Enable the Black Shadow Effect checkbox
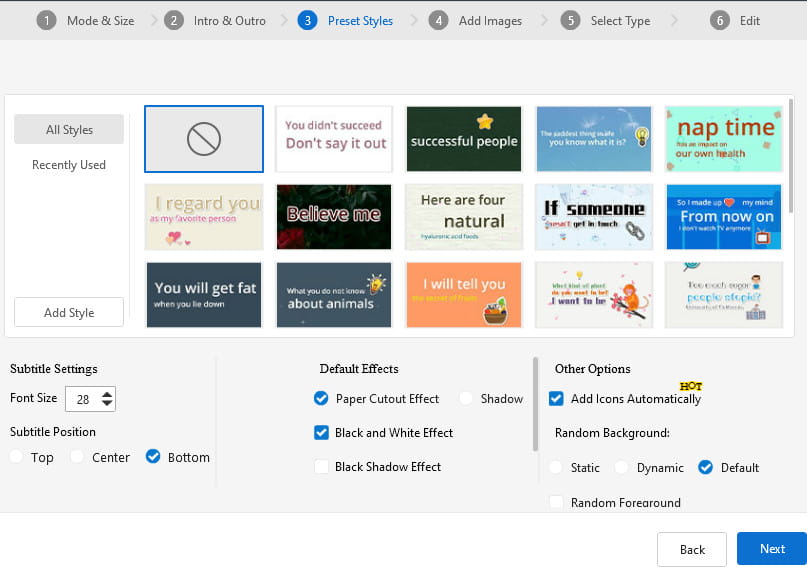 tap(321, 467)
